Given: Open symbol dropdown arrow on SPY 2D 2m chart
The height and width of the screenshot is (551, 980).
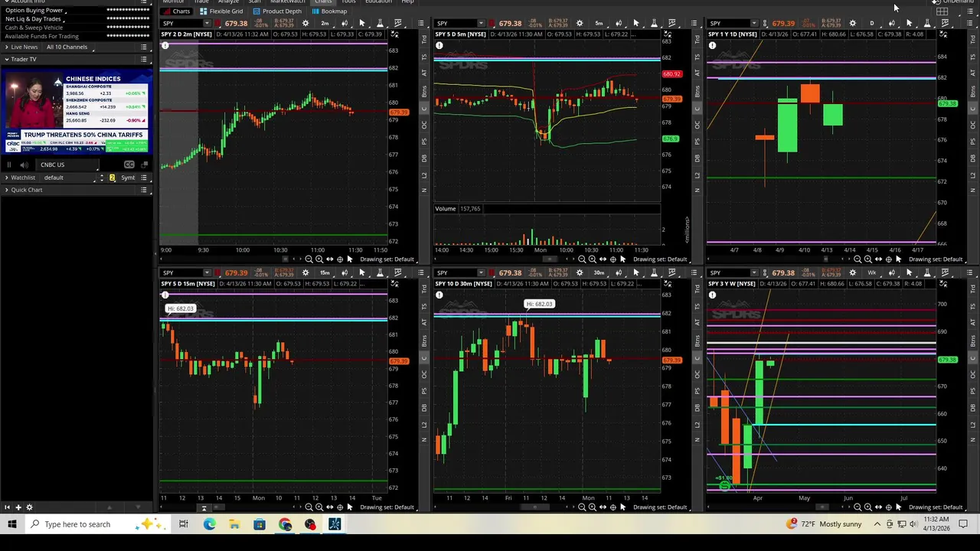Looking at the screenshot, I should coord(207,24).
